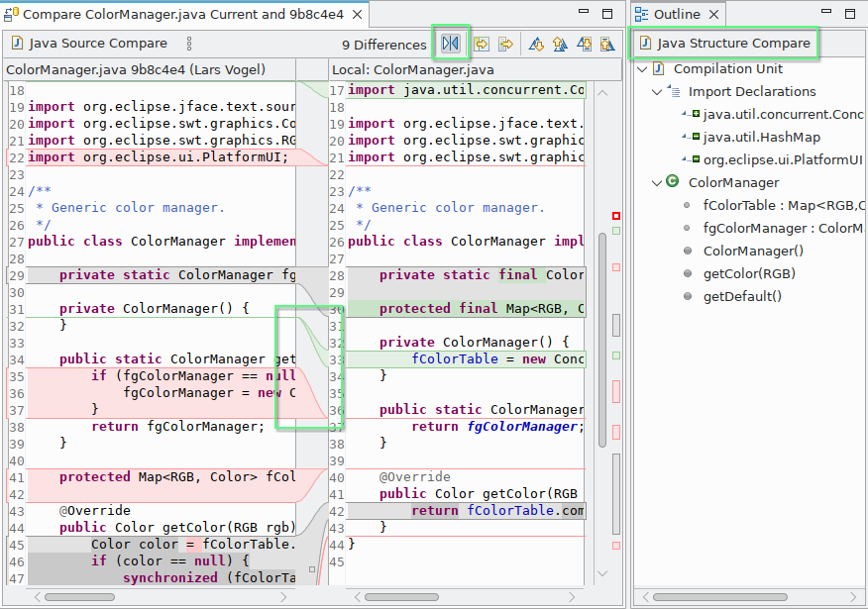Viewport: 868px width, 609px height.
Task: Go to previous difference
Action: pos(560,44)
